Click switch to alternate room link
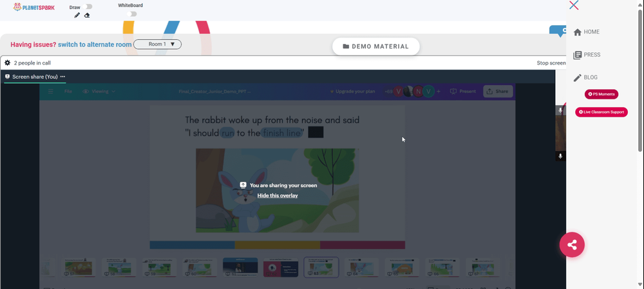 click(95, 45)
